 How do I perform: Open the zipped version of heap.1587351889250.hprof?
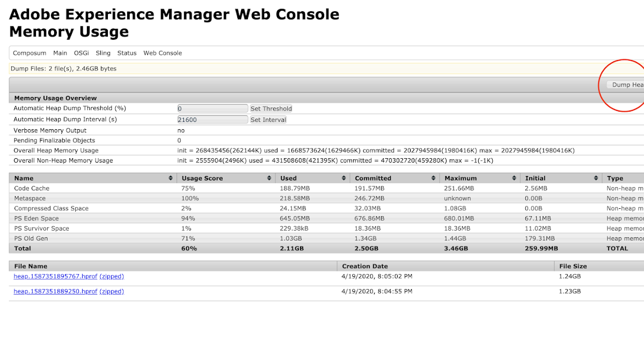click(x=112, y=291)
